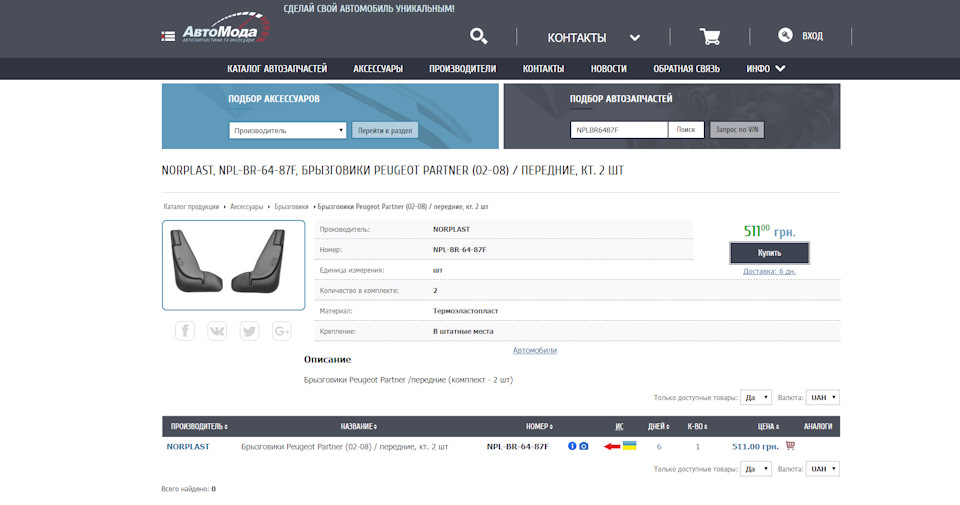Go to 'Каталог продукции' breadcrumb
This screenshot has height=505, width=960.
coord(191,207)
